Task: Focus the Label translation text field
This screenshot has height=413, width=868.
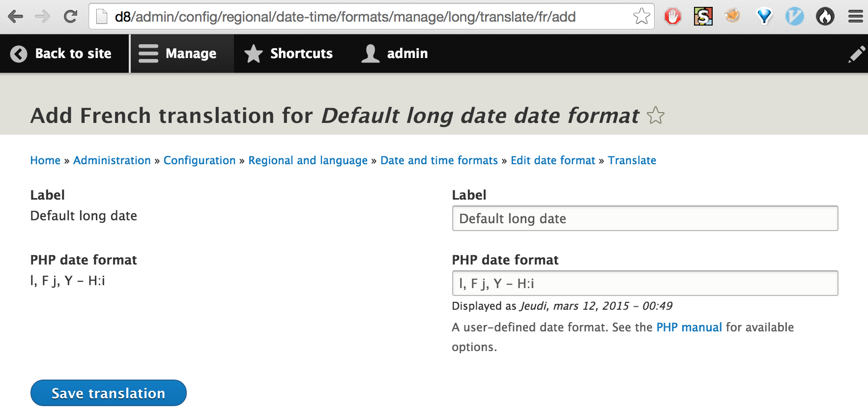Action: (x=645, y=218)
